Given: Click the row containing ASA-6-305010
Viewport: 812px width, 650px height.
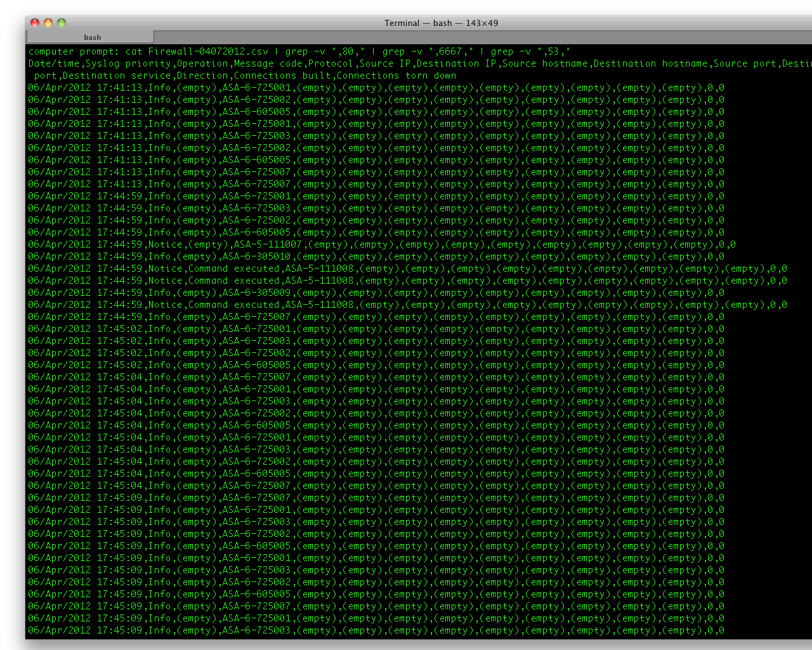Looking at the screenshot, I should tap(376, 256).
